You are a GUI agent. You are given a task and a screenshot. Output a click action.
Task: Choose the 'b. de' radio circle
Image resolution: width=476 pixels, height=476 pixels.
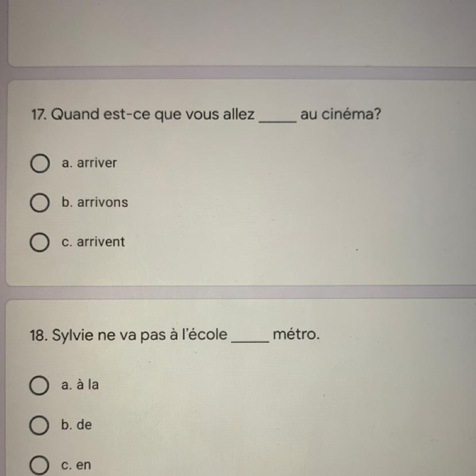coord(39,425)
